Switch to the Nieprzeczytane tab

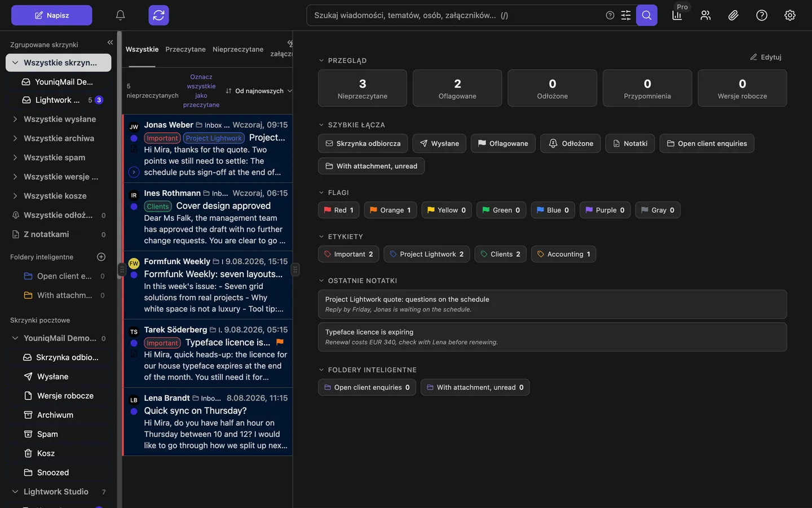pyautogui.click(x=238, y=50)
